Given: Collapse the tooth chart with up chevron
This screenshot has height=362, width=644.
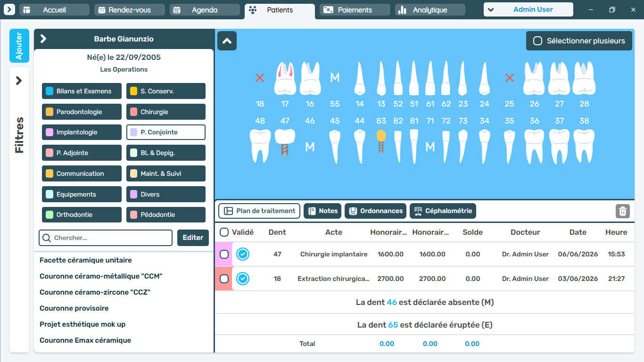Looking at the screenshot, I should (x=227, y=41).
